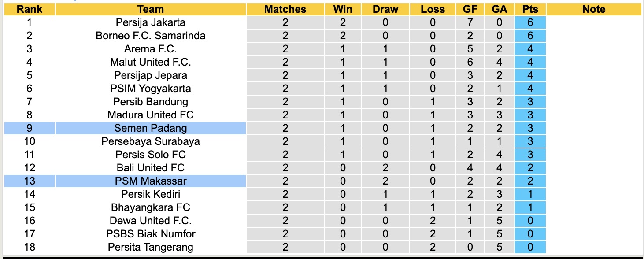Click the Note column header
The image size is (644, 259).
coord(594,9)
